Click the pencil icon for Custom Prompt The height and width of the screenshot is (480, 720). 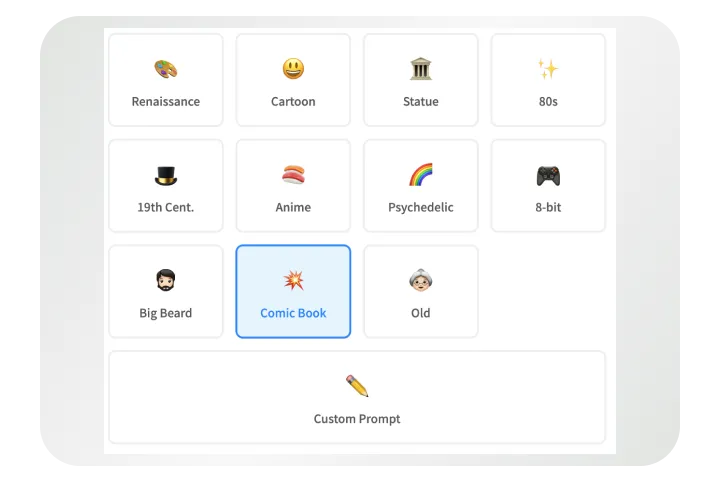click(357, 386)
